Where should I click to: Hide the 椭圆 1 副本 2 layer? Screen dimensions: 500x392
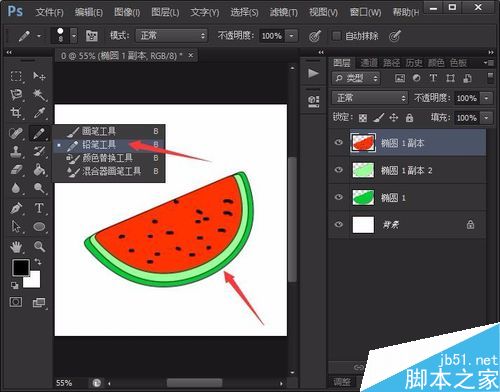[339, 170]
